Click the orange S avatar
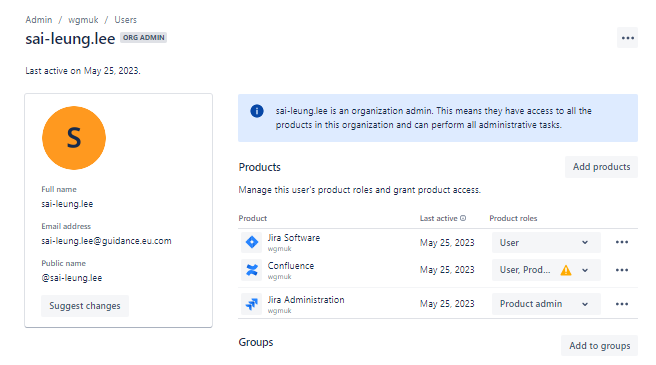The image size is (656, 365). pos(74,138)
